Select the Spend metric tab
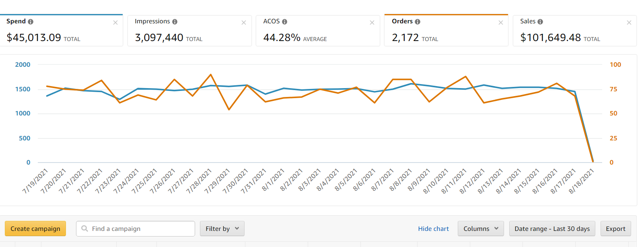The height and width of the screenshot is (247, 644). 60,31
